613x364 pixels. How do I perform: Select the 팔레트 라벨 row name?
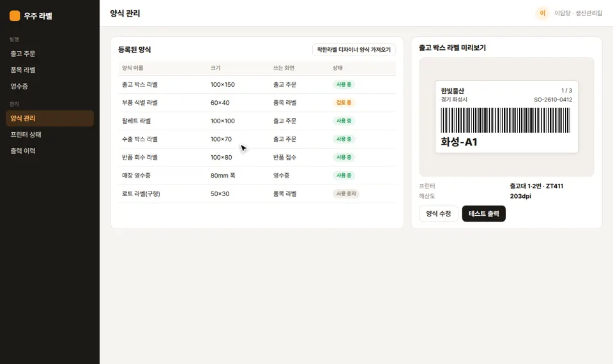point(136,121)
